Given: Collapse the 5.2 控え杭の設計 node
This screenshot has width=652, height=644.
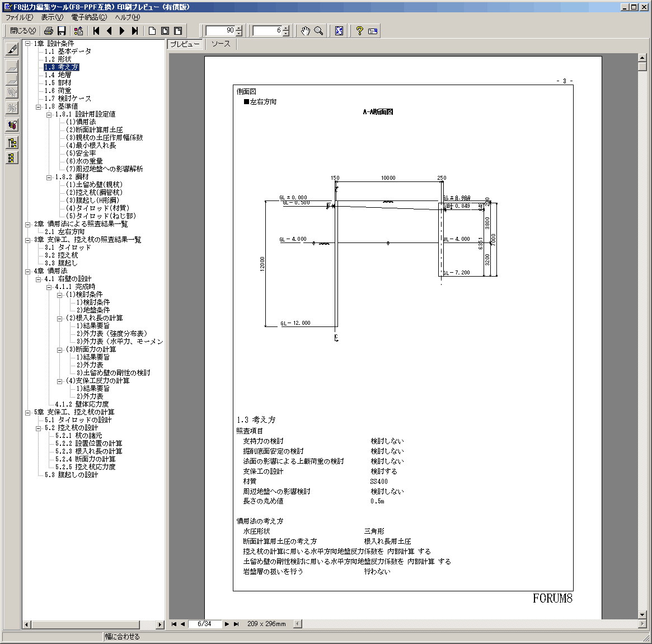Looking at the screenshot, I should (38, 428).
